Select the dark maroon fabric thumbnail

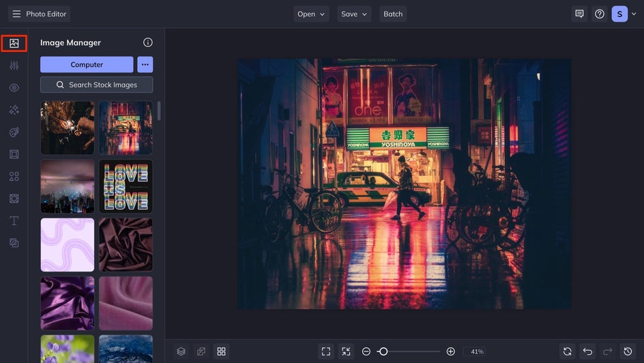tap(126, 245)
